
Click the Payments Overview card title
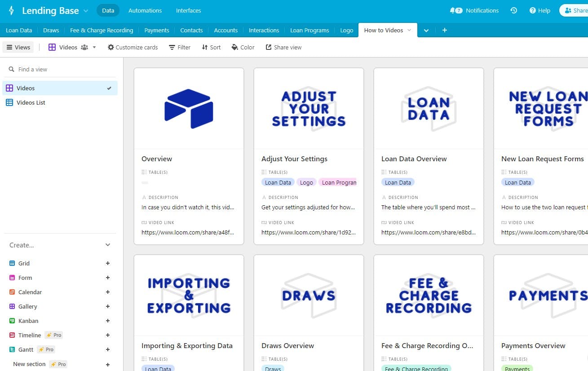(533, 346)
